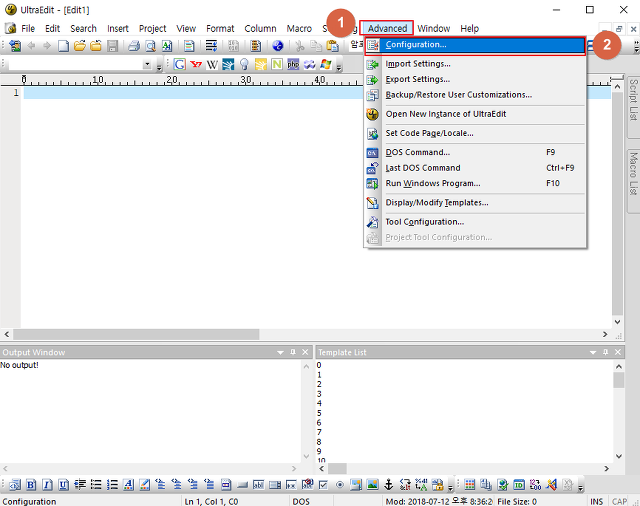
Task: Open the Script List side tab
Action: point(633,107)
